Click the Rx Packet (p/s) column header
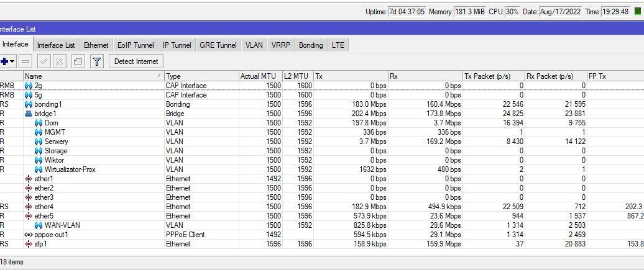 pos(556,76)
